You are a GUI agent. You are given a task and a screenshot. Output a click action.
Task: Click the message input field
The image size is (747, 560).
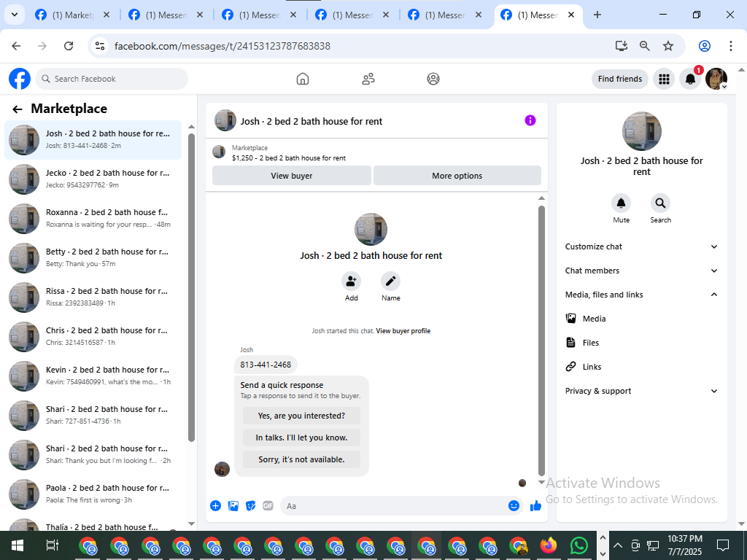pos(393,506)
